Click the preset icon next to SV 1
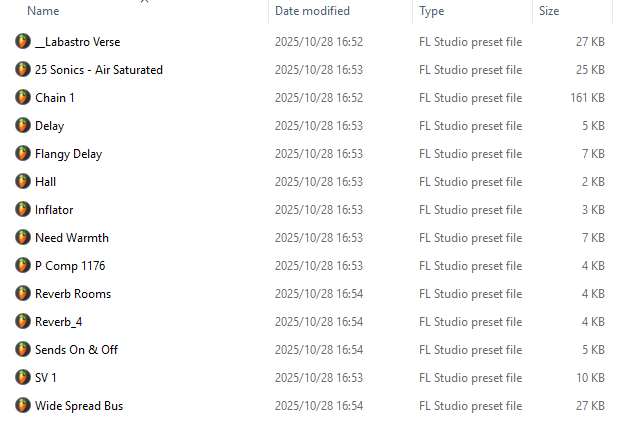The width and height of the screenshot is (624, 422). coord(23,377)
